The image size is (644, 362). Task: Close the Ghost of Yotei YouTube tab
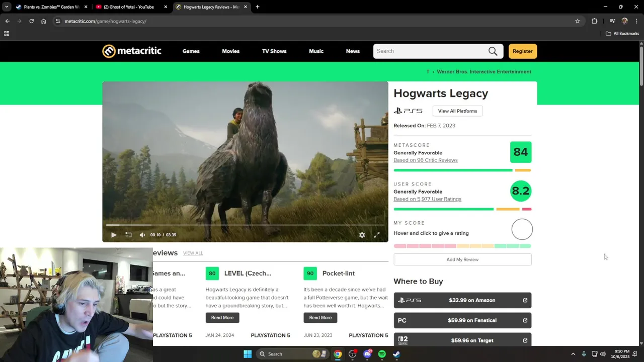[x=166, y=7]
